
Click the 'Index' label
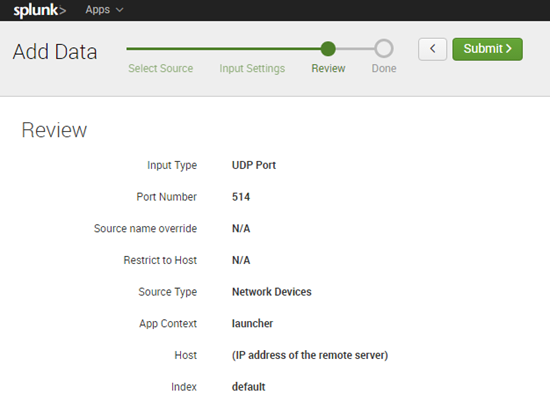pos(184,386)
